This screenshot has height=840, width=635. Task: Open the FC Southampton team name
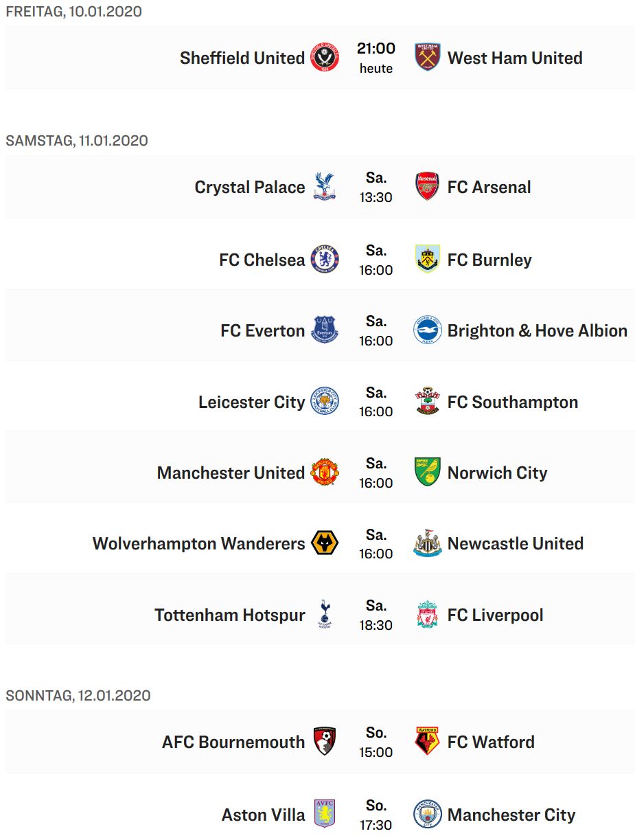(512, 402)
